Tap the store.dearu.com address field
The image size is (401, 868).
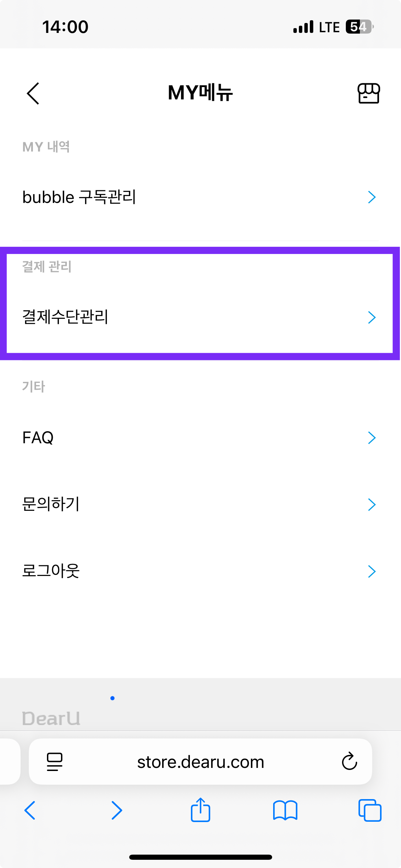tap(200, 762)
